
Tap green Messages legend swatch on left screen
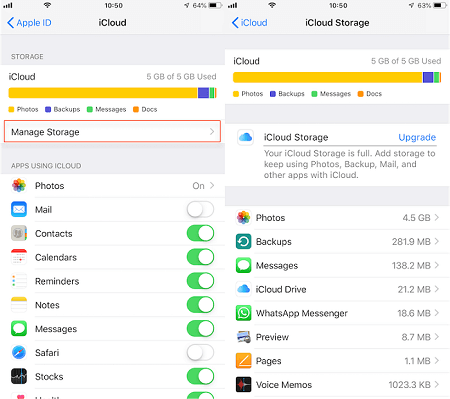point(89,109)
